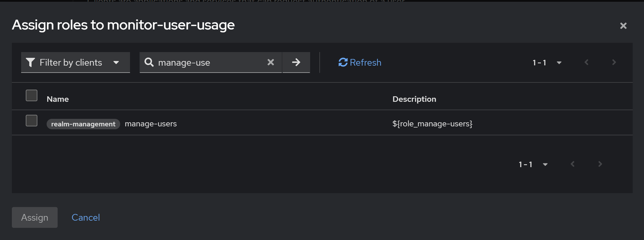The height and width of the screenshot is (240, 644).
Task: Select the manage-users role checkbox
Action: tap(32, 121)
